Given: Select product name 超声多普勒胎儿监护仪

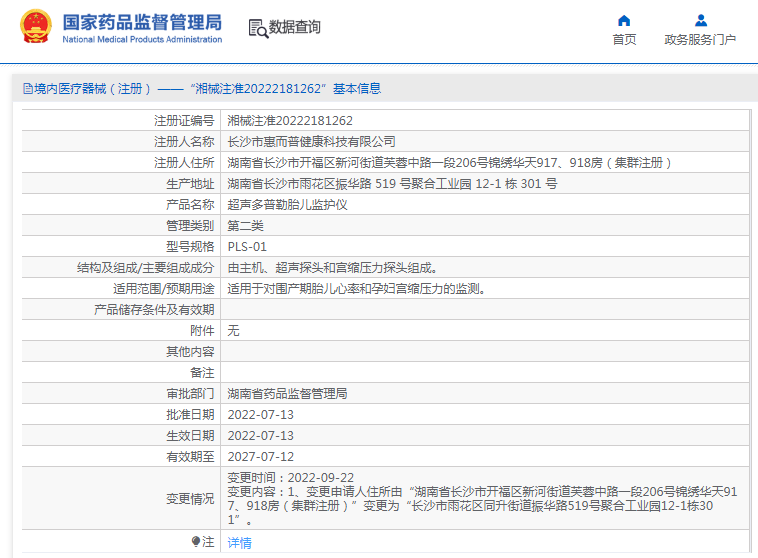Looking at the screenshot, I should 287,204.
